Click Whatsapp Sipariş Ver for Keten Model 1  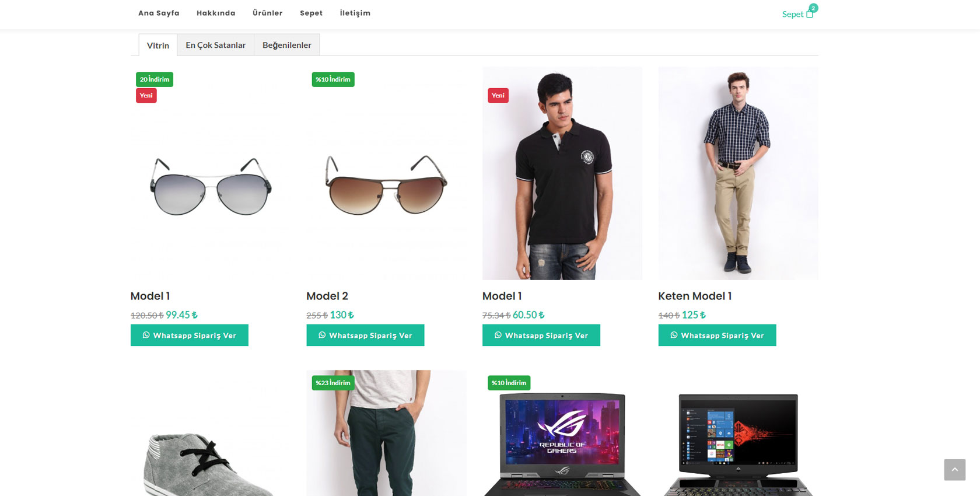coord(717,335)
